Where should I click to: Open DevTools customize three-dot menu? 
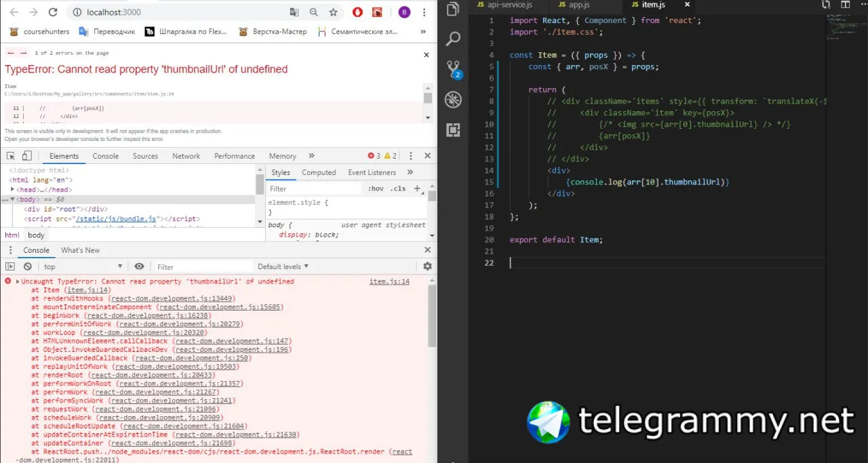coord(411,156)
